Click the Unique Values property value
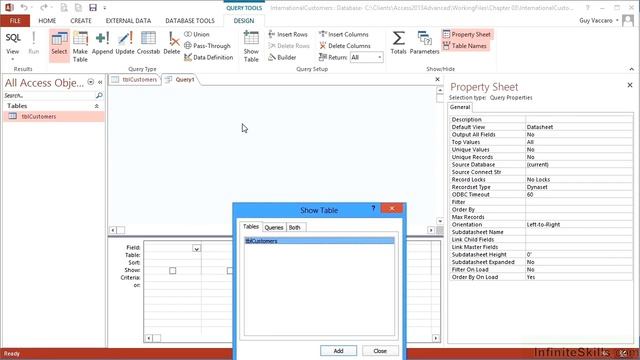The image size is (640, 360). coord(579,149)
